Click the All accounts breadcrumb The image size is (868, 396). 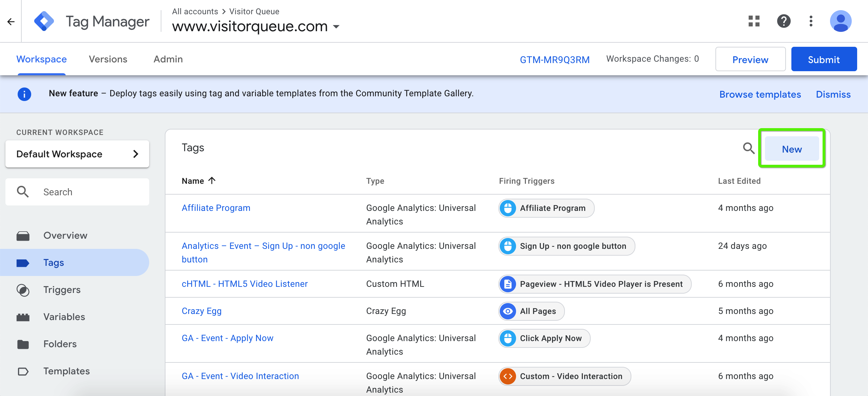pyautogui.click(x=195, y=12)
